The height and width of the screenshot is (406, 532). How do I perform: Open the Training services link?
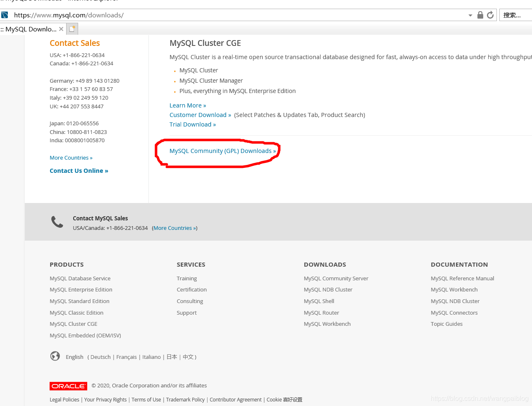coord(187,279)
